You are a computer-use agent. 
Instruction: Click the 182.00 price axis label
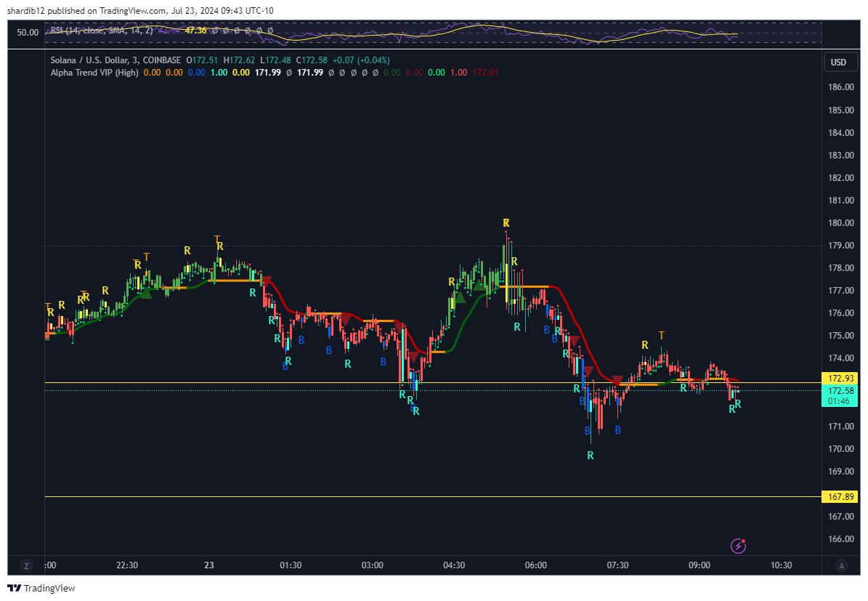(841, 178)
